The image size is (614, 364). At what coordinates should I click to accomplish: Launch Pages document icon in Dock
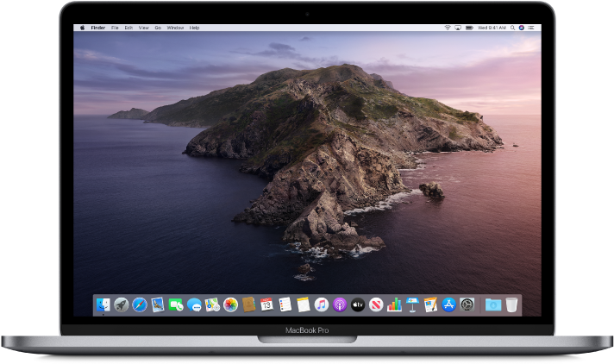click(x=430, y=304)
